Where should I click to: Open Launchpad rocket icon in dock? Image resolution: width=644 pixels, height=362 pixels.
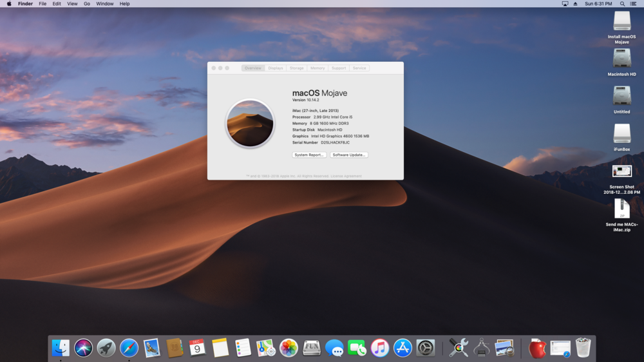pyautogui.click(x=106, y=348)
